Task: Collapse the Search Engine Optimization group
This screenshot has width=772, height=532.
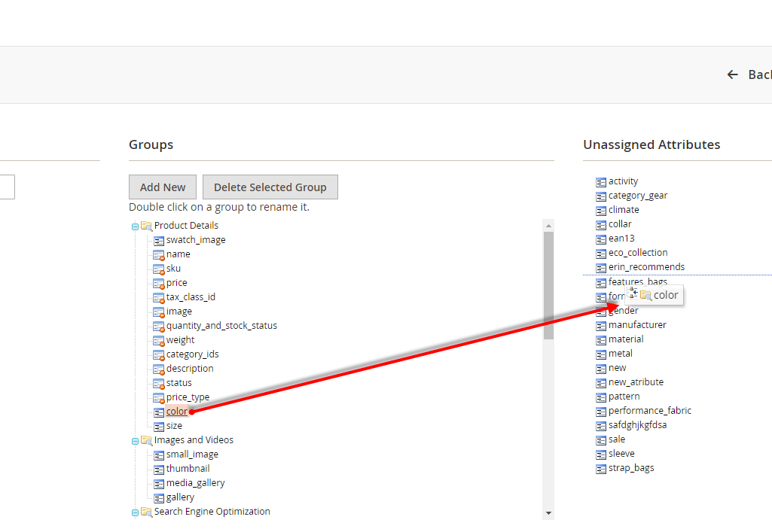Action: pyautogui.click(x=135, y=512)
